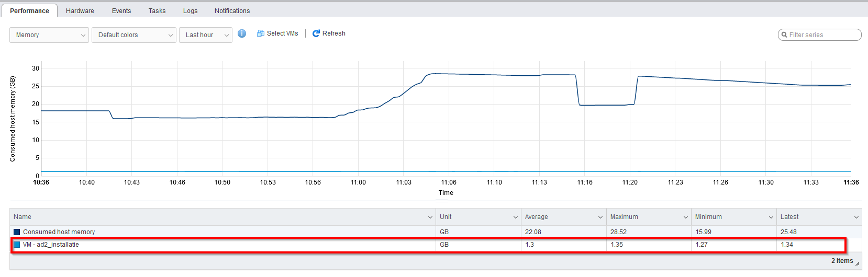
Task: Click the Select VMs icon
Action: click(x=261, y=33)
